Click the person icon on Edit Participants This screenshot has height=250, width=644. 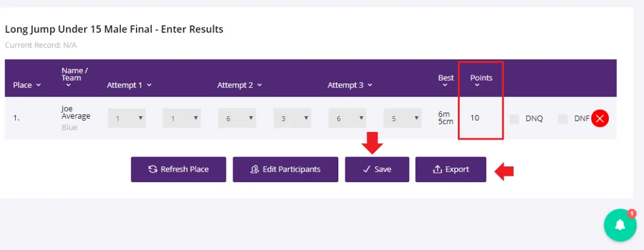pos(254,169)
